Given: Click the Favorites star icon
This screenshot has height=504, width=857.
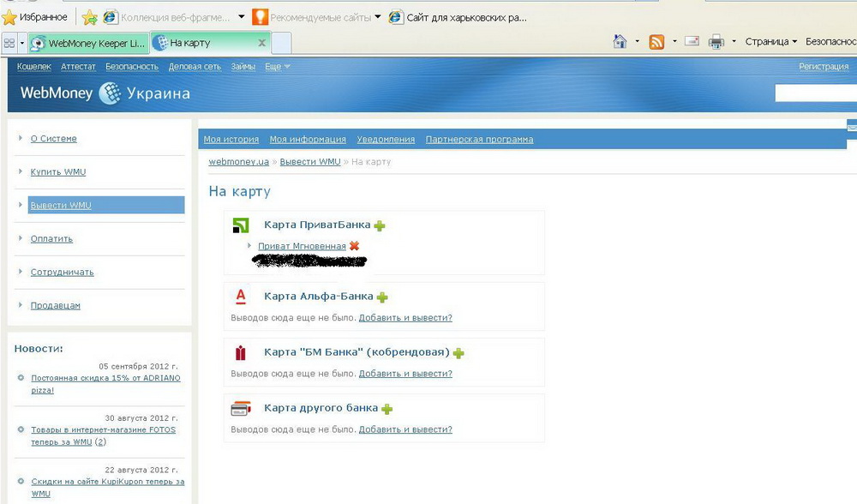Looking at the screenshot, I should tap(9, 17).
